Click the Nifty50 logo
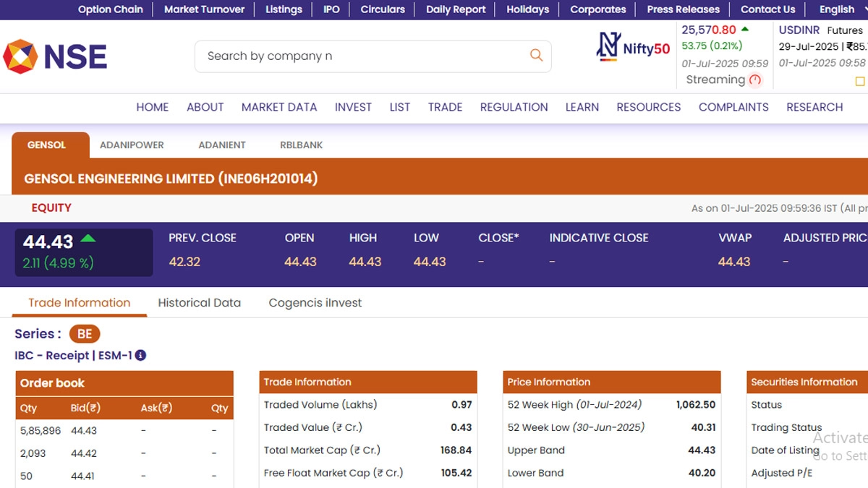Viewport: 868px width, 488px height. [x=633, y=48]
